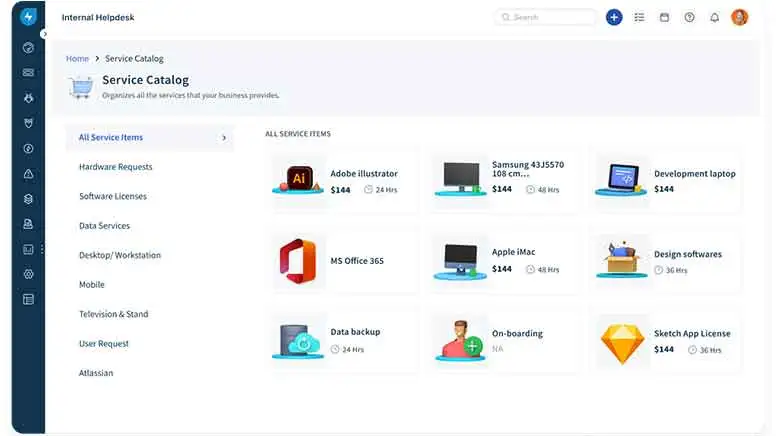Expand the left sidebar with arrow toggle
Screen dimensions: 776x436
(44, 34)
